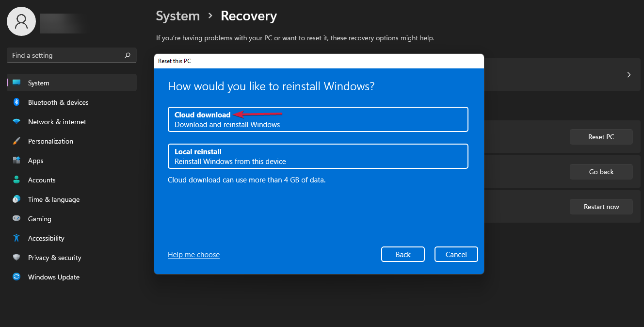This screenshot has height=327, width=644.
Task: Click the Gaming controller icon
Action: (x=17, y=219)
